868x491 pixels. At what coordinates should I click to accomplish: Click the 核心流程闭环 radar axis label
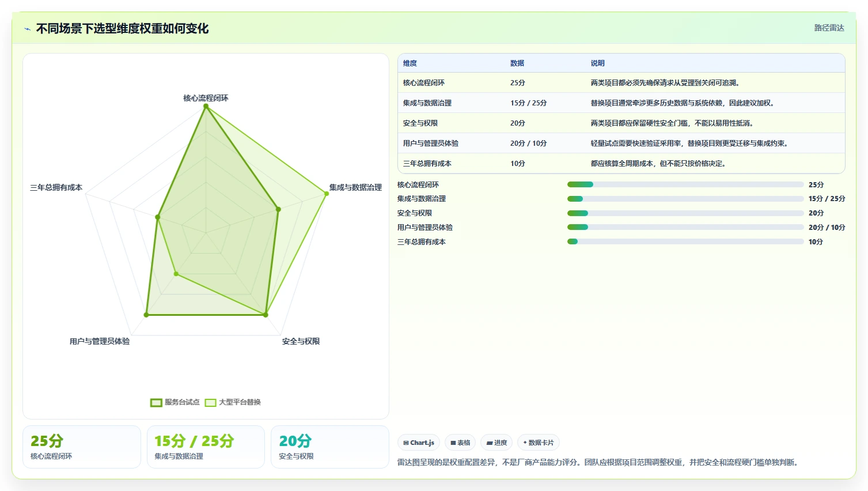206,98
